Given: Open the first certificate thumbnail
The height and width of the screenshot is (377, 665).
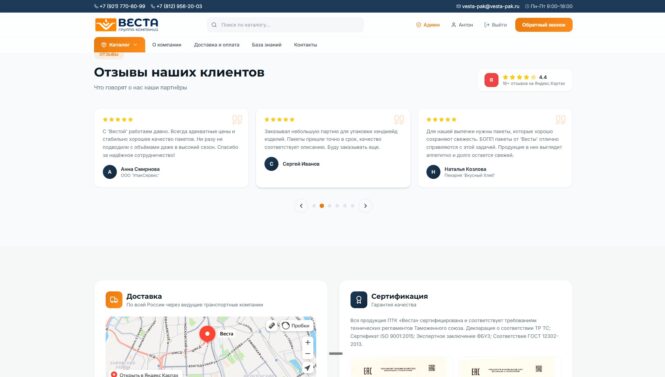Looking at the screenshot, I should (399, 368).
